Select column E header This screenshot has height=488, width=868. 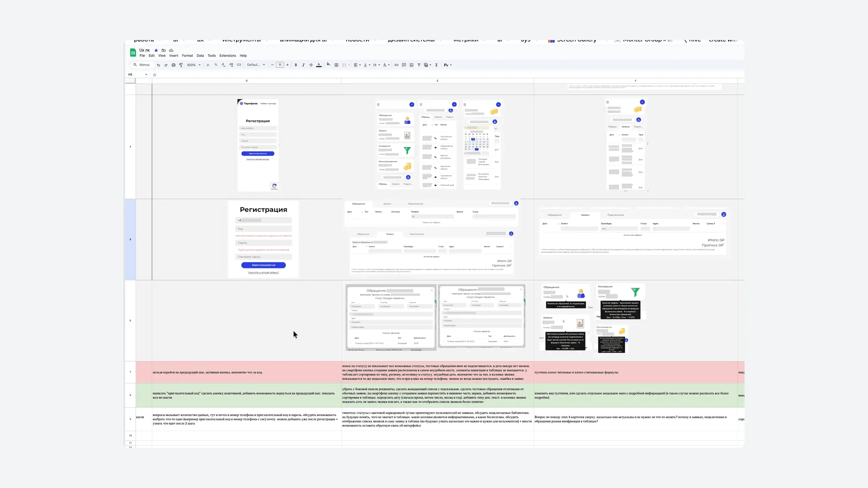437,81
